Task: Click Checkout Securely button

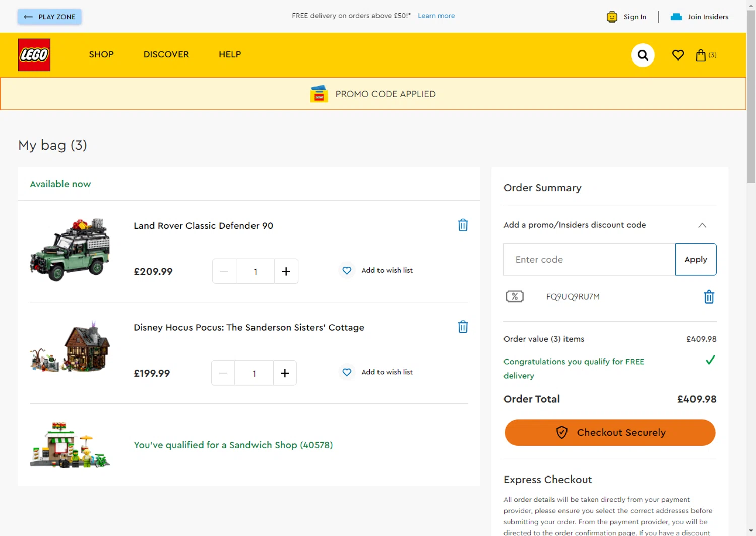Action: [610, 433]
